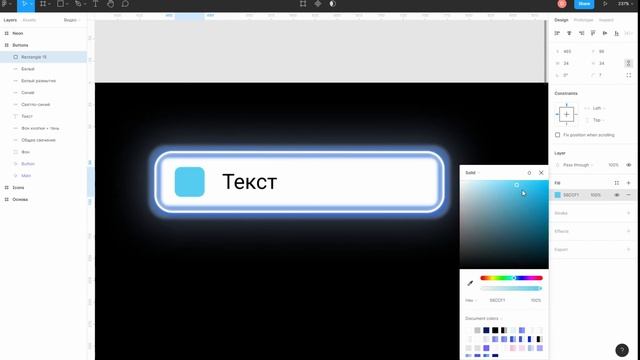This screenshot has width=640, height=360.
Task: Close the color picker popup
Action: pos(541,173)
